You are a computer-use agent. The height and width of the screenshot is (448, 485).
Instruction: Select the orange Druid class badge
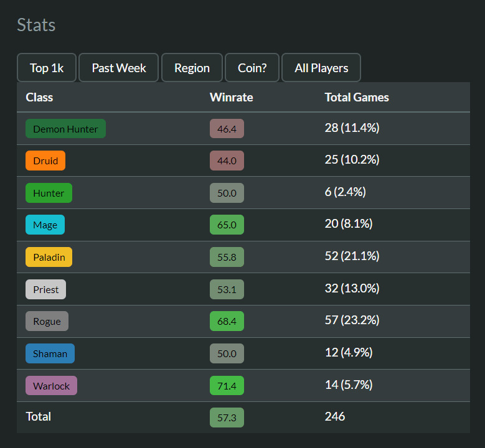point(45,161)
